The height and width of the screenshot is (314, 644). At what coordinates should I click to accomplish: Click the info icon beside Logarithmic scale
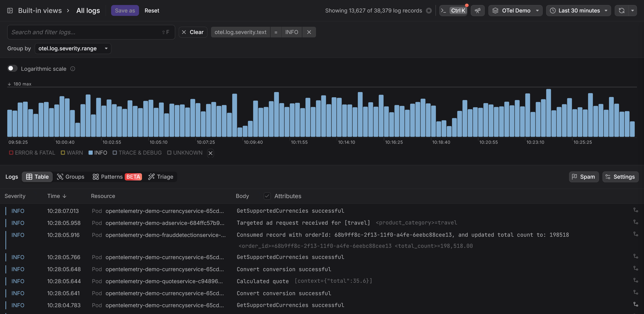pos(73,69)
